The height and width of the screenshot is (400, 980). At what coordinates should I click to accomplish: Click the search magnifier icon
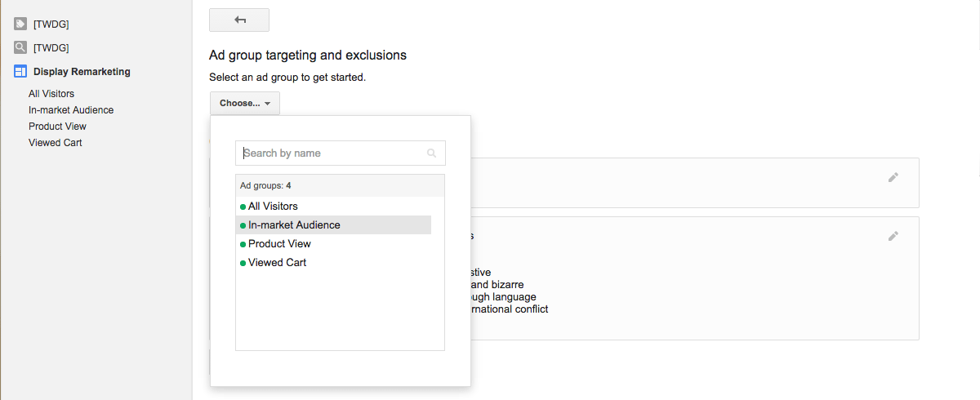tap(432, 153)
